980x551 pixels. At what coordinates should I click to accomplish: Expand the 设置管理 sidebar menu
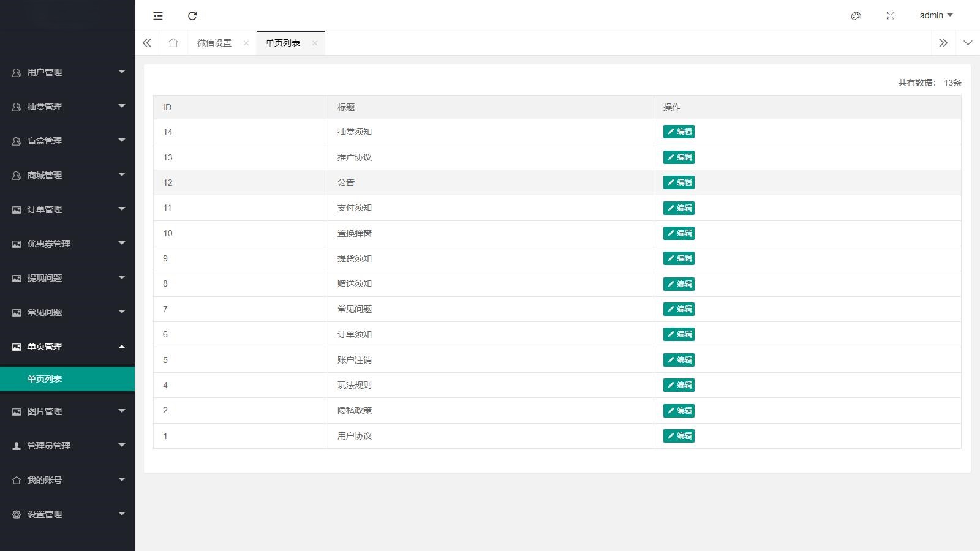click(67, 514)
